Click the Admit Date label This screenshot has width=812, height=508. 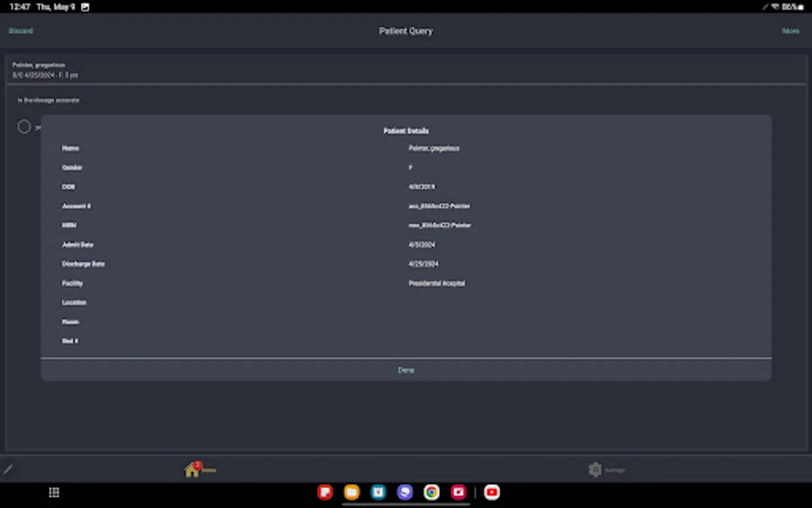point(78,245)
